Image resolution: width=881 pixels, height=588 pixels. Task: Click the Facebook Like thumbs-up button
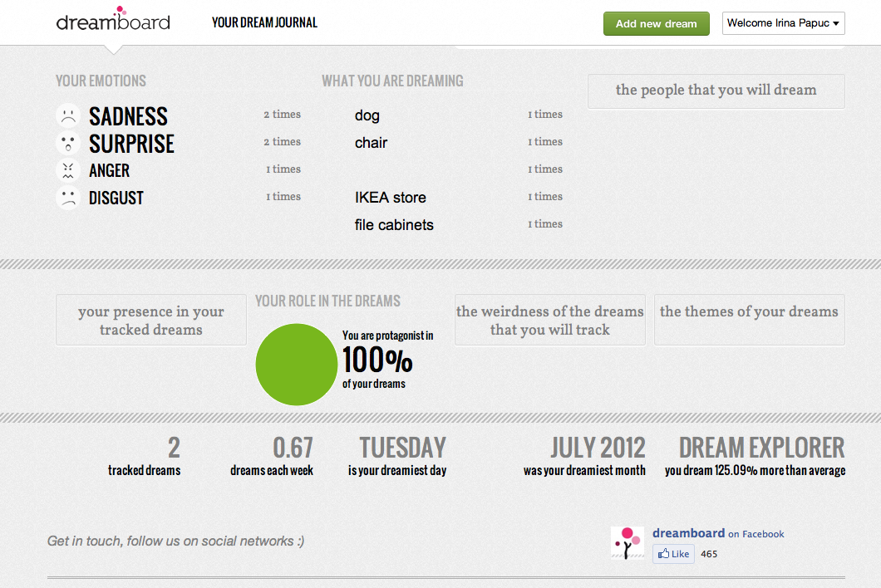coord(673,554)
